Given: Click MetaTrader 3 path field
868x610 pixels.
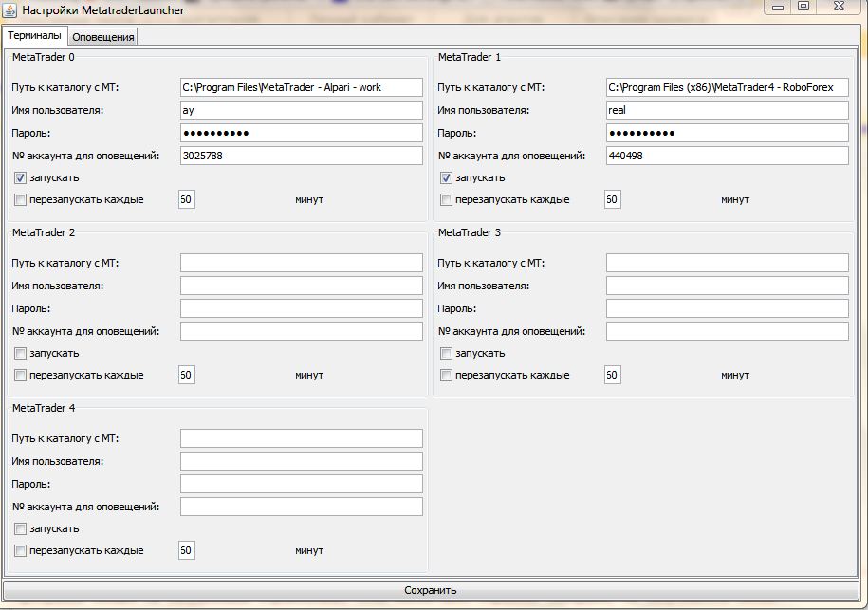Looking at the screenshot, I should coord(727,263).
